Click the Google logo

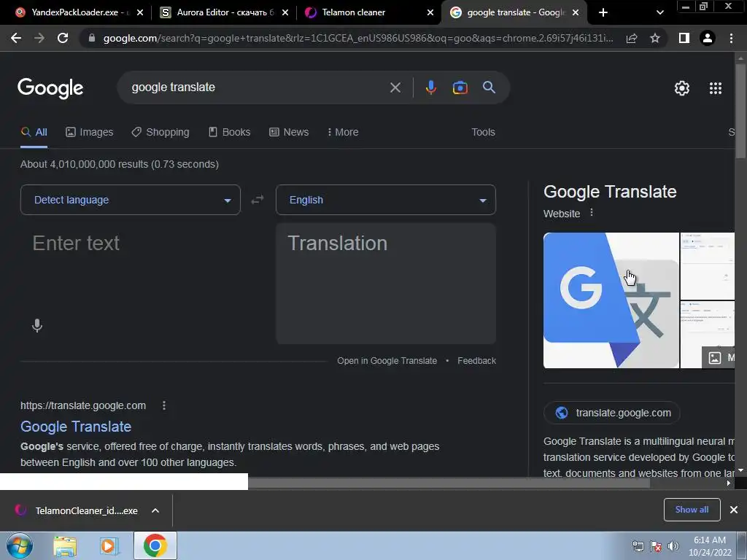[50, 88]
